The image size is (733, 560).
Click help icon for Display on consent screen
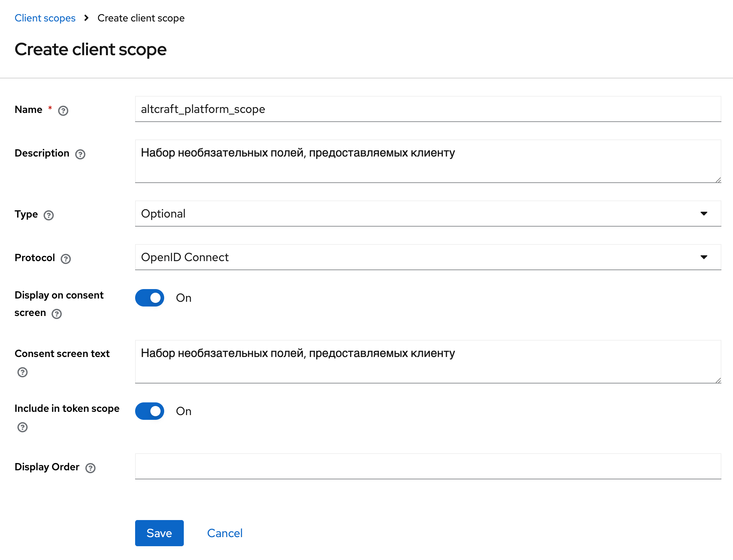tap(57, 313)
